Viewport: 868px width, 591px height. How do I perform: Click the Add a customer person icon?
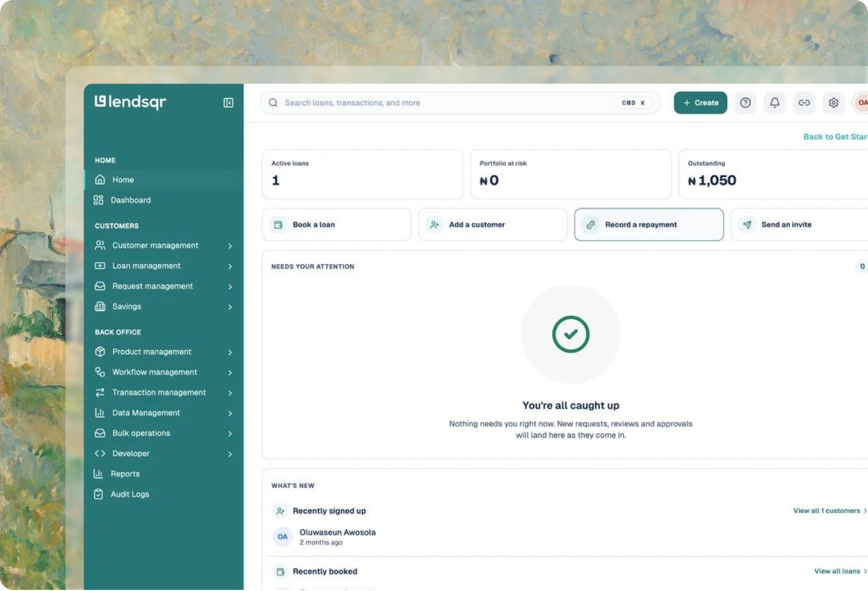[x=435, y=225]
